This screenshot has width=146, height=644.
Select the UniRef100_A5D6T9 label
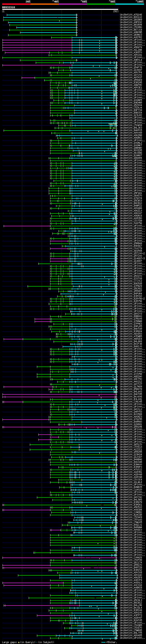[131, 47]
